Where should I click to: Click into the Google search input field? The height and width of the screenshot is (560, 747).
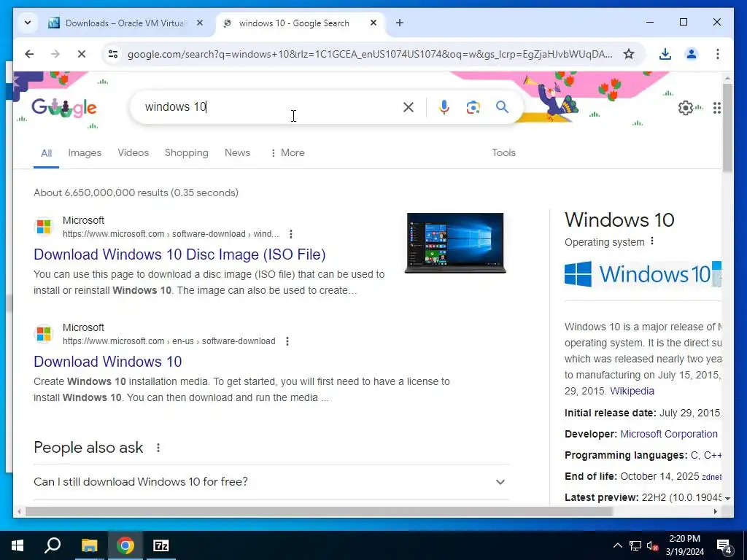[269, 107]
